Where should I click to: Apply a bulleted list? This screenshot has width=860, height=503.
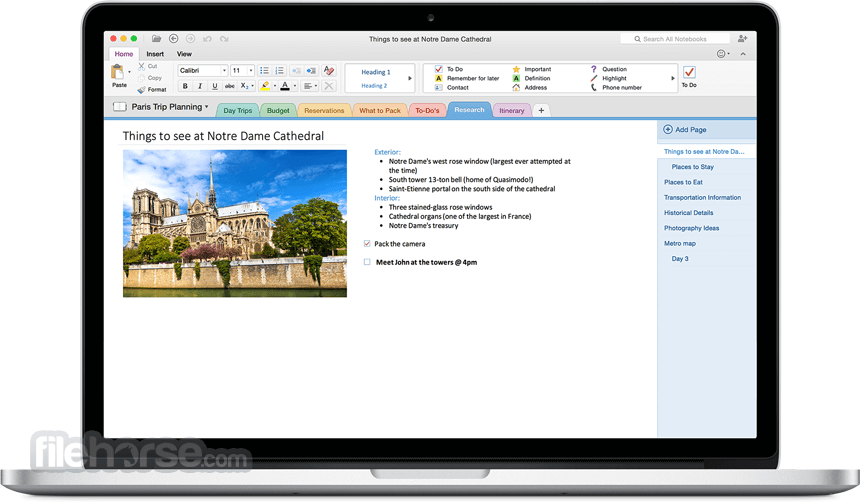(264, 71)
